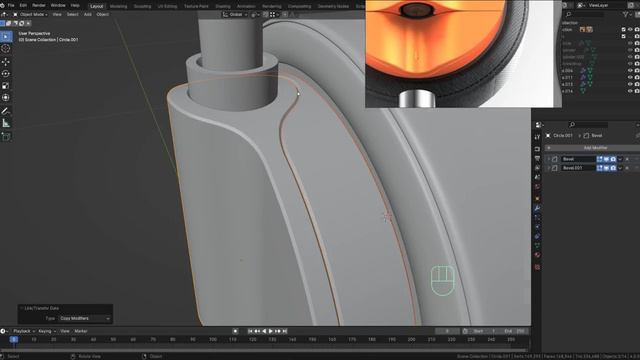This screenshot has height=360, width=640.
Task: Jump to the start frame
Action: pos(250,331)
